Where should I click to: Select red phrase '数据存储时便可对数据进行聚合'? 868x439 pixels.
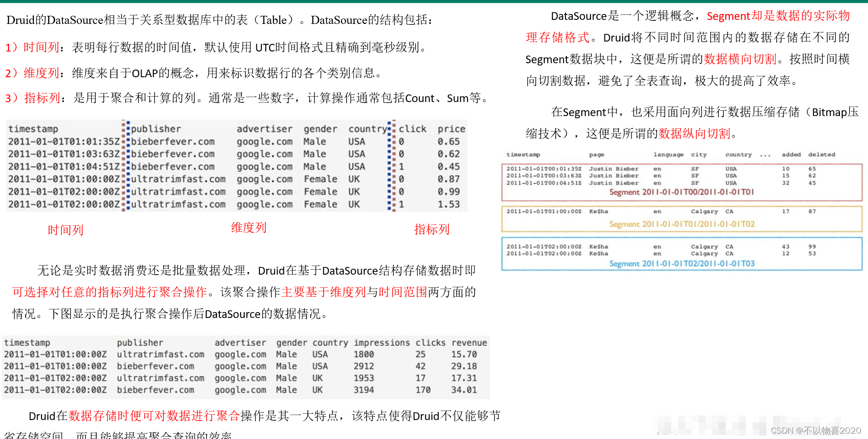coord(154,416)
